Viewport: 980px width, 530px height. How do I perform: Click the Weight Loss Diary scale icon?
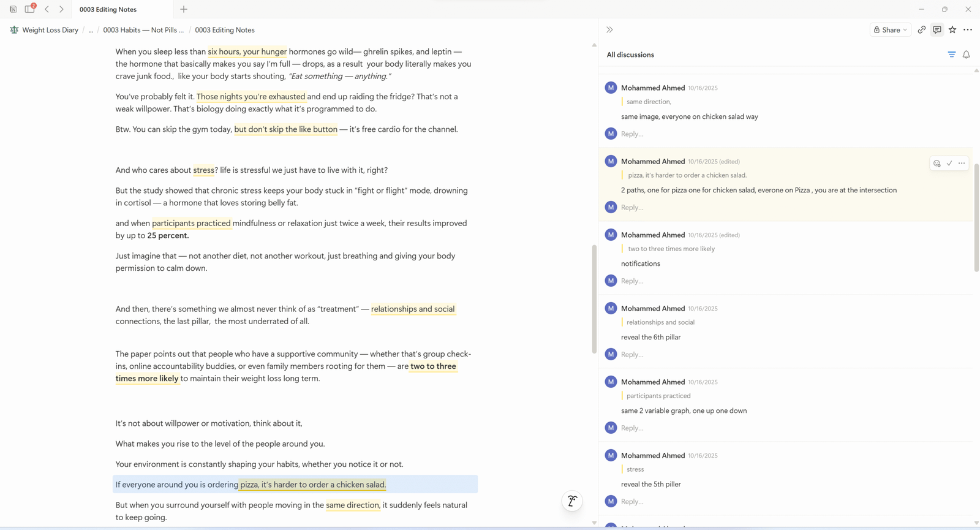(x=14, y=30)
